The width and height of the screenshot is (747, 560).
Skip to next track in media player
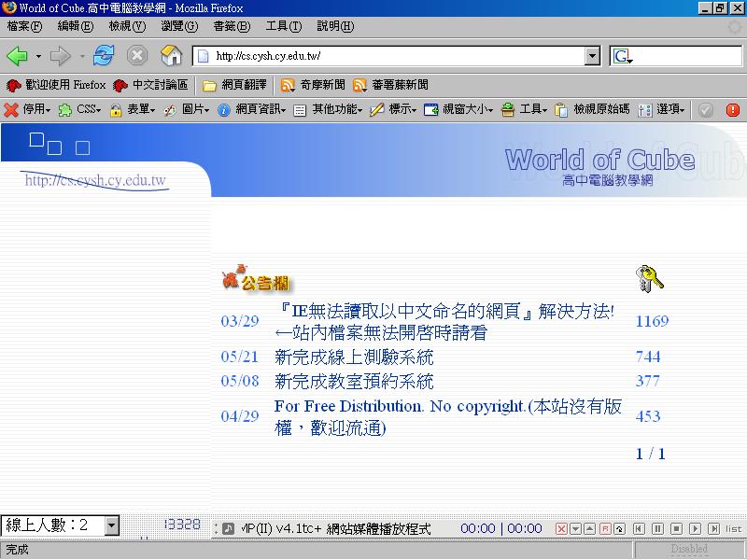pos(713,528)
